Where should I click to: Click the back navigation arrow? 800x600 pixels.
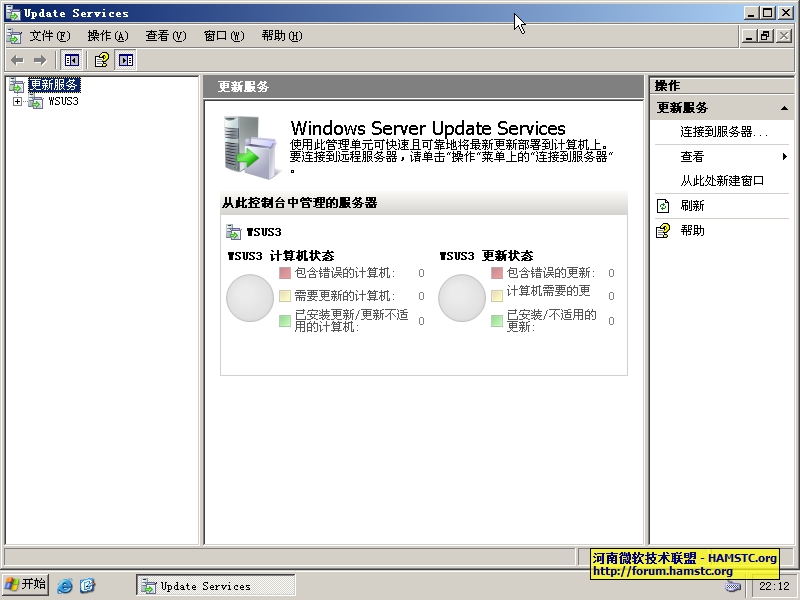pyautogui.click(x=16, y=59)
